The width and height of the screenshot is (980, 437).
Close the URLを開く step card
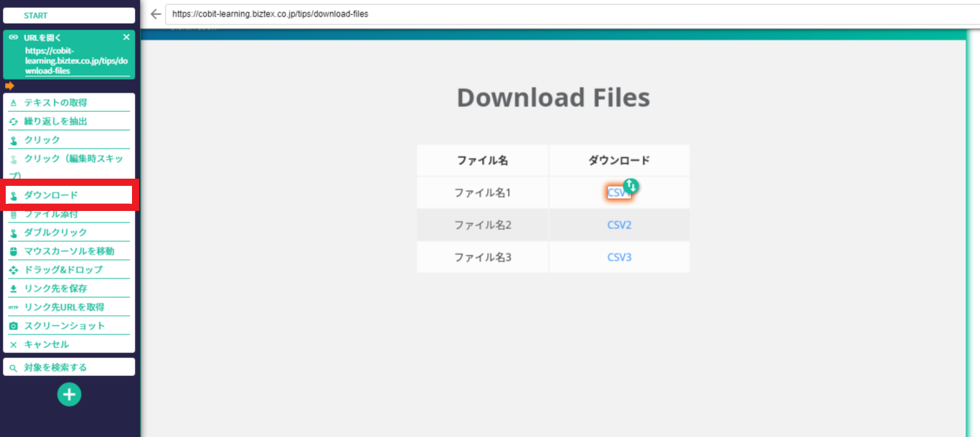(126, 37)
